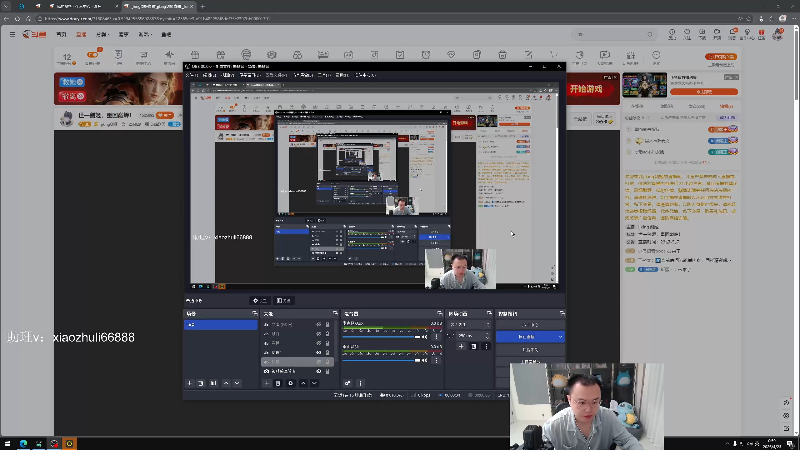Open transition properties three-dot icon
Image resolution: width=800 pixels, height=450 pixels.
[486, 346]
